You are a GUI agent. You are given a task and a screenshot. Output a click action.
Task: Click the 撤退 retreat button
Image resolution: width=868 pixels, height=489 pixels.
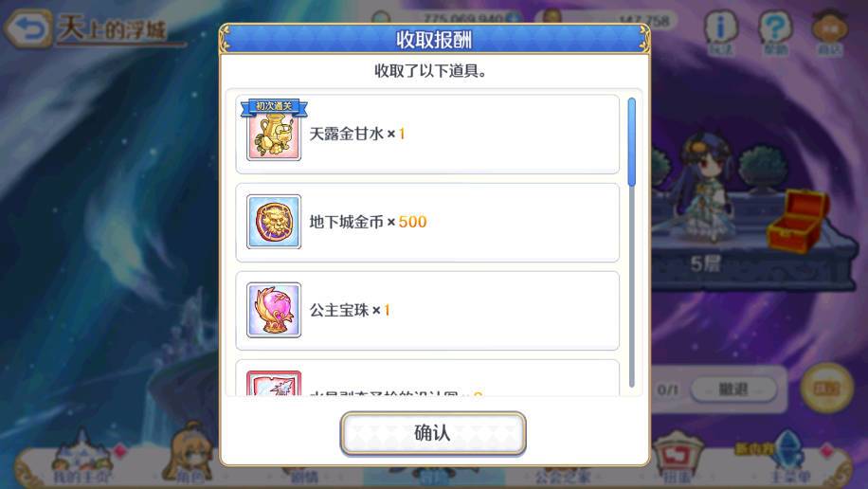coord(733,389)
